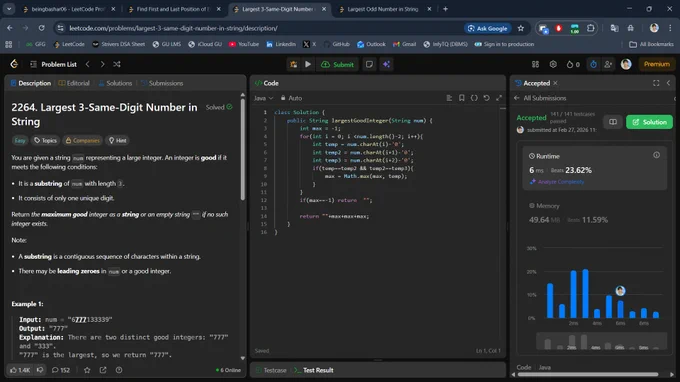Screen dimensions: 680x382
Task: Dislike the problem with thumbs down
Action: [40, 370]
